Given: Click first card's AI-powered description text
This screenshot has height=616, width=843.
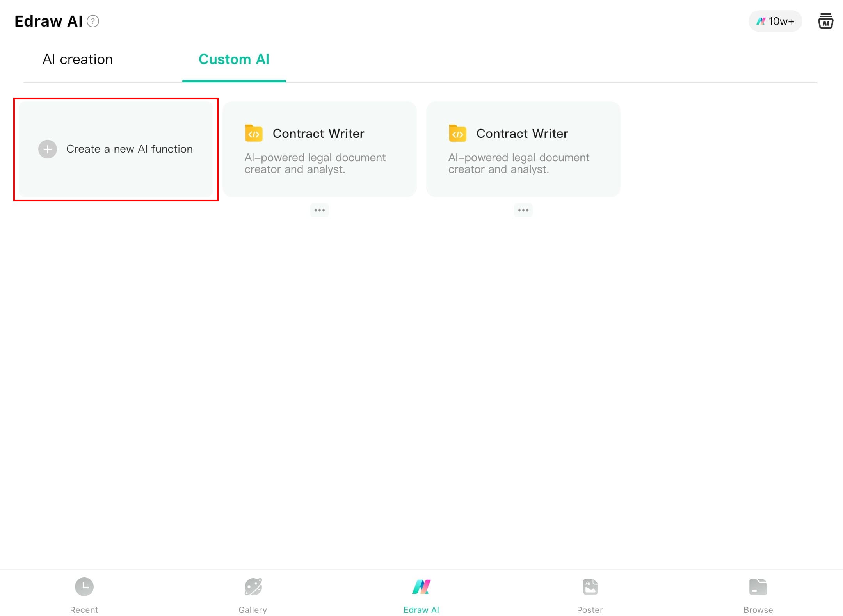Looking at the screenshot, I should point(315,163).
